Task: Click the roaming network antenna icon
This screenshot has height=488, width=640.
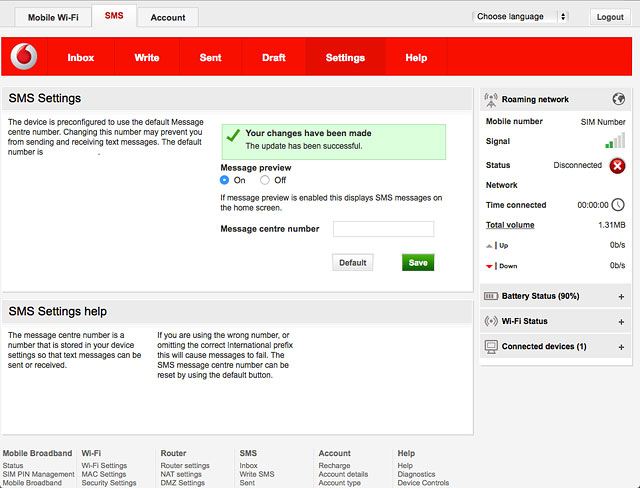Action: pyautogui.click(x=490, y=99)
